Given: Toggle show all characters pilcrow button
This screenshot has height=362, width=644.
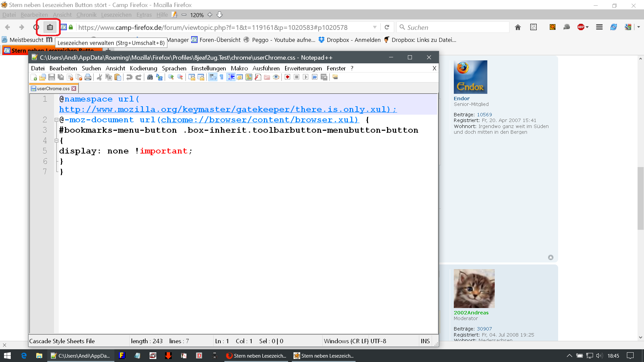Looking at the screenshot, I should tap(222, 77).
